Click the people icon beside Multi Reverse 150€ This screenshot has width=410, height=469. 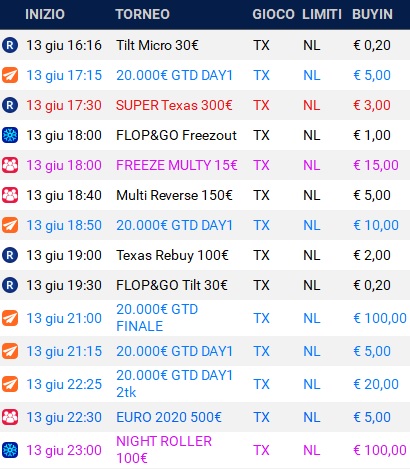pyautogui.click(x=10, y=195)
